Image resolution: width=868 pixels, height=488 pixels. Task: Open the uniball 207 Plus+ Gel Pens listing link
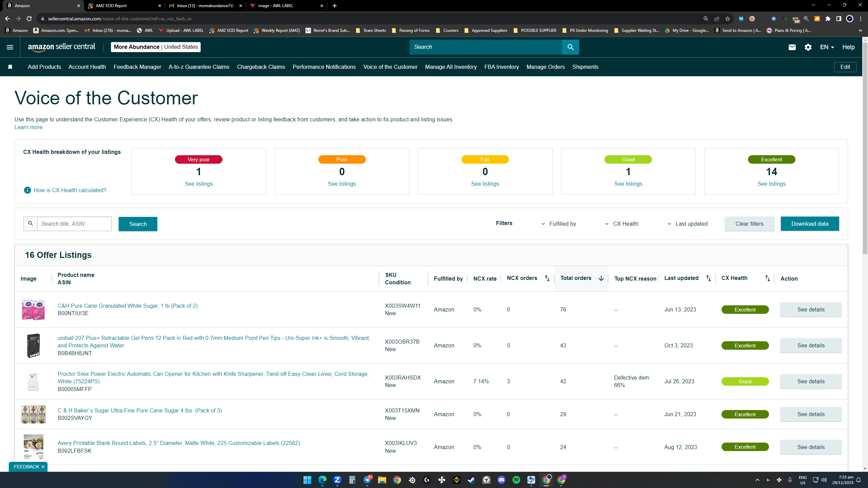coord(214,342)
